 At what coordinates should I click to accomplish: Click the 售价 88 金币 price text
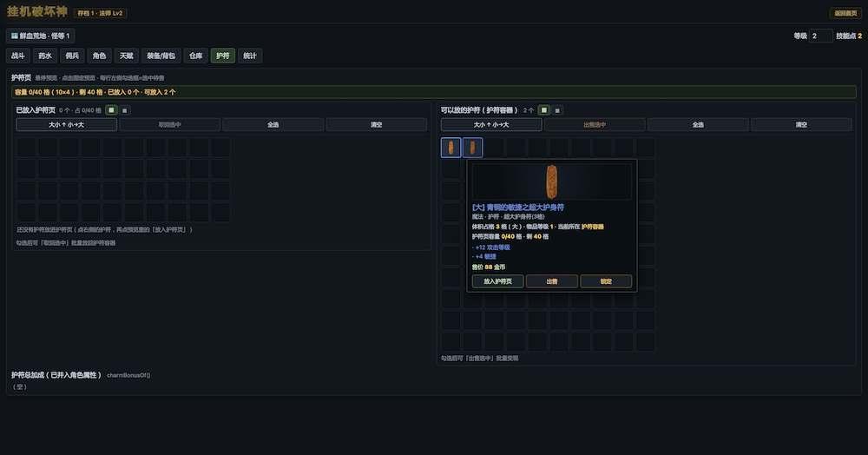coord(488,267)
